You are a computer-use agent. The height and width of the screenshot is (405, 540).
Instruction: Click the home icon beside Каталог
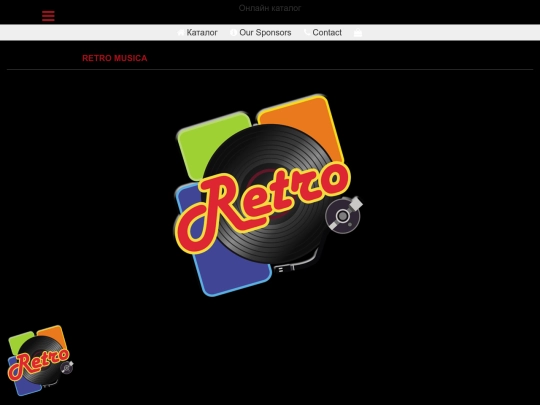click(181, 32)
